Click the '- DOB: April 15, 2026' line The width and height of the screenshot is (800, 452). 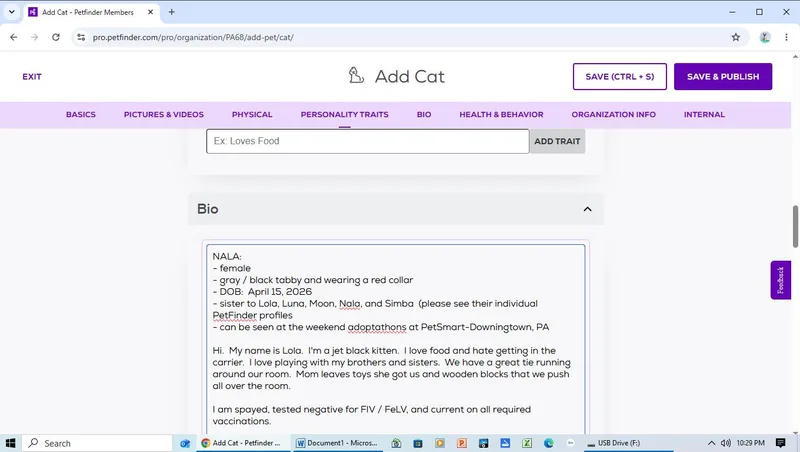(262, 292)
